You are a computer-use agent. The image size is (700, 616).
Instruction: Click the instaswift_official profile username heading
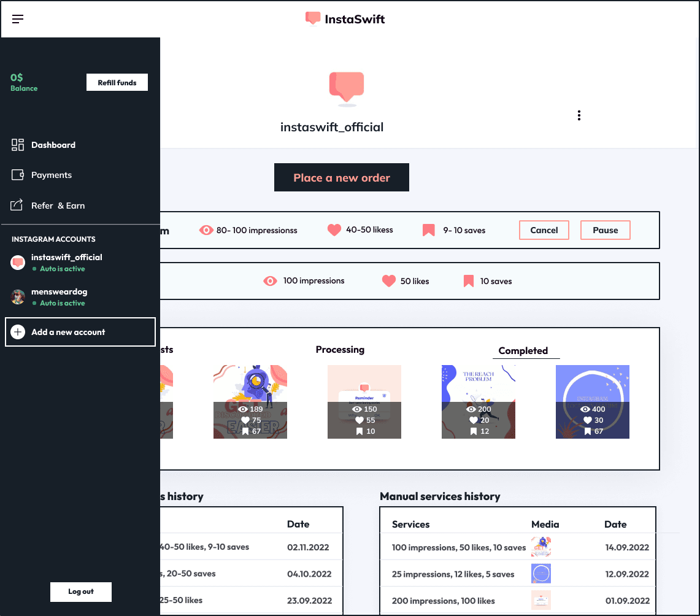pyautogui.click(x=332, y=127)
